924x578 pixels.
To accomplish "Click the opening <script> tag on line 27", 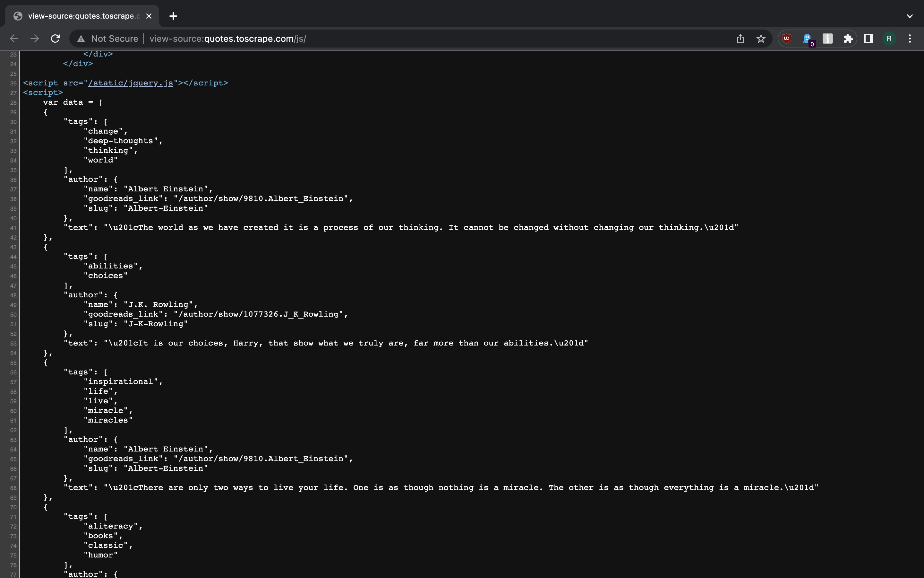I will (43, 92).
